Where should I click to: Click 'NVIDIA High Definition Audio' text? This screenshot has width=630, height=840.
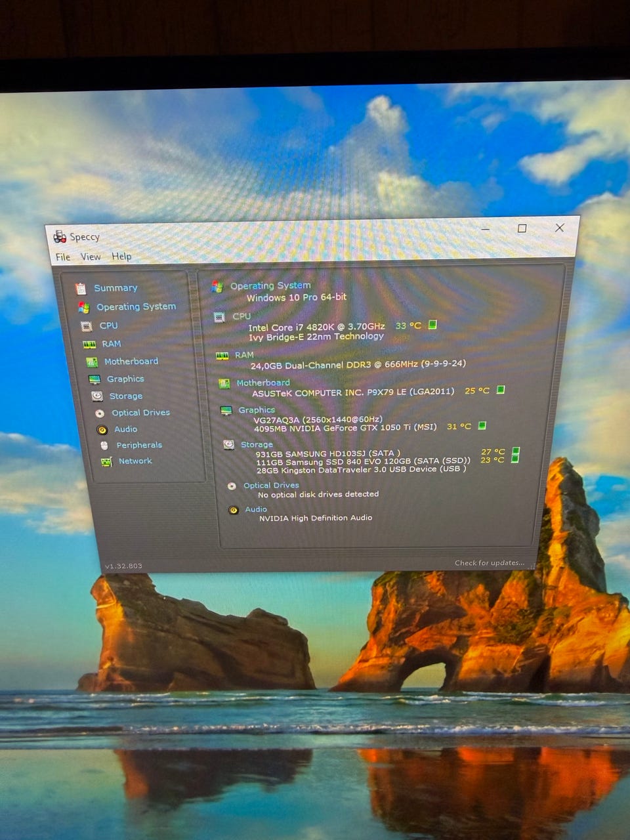[x=316, y=518]
